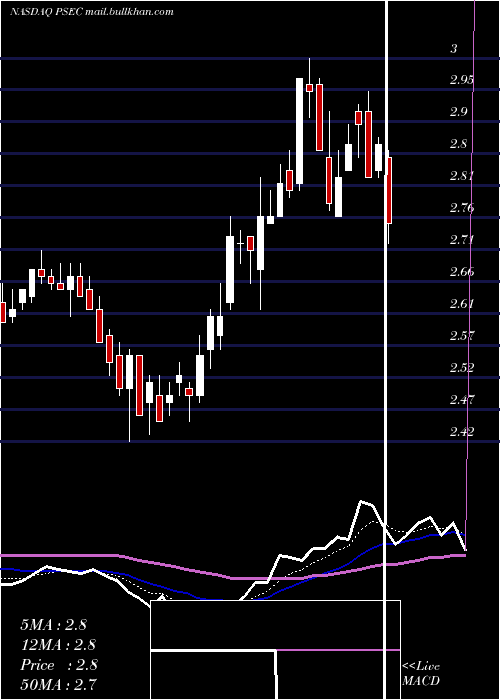Click the price label 2.47
Image resolution: width=500 pixels, height=700 pixels.
pos(462,399)
